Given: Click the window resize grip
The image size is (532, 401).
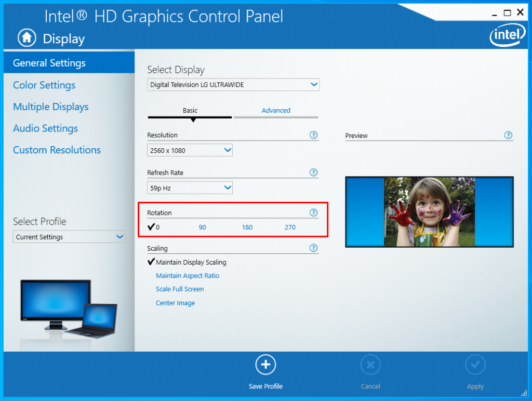Looking at the screenshot, I should [524, 393].
